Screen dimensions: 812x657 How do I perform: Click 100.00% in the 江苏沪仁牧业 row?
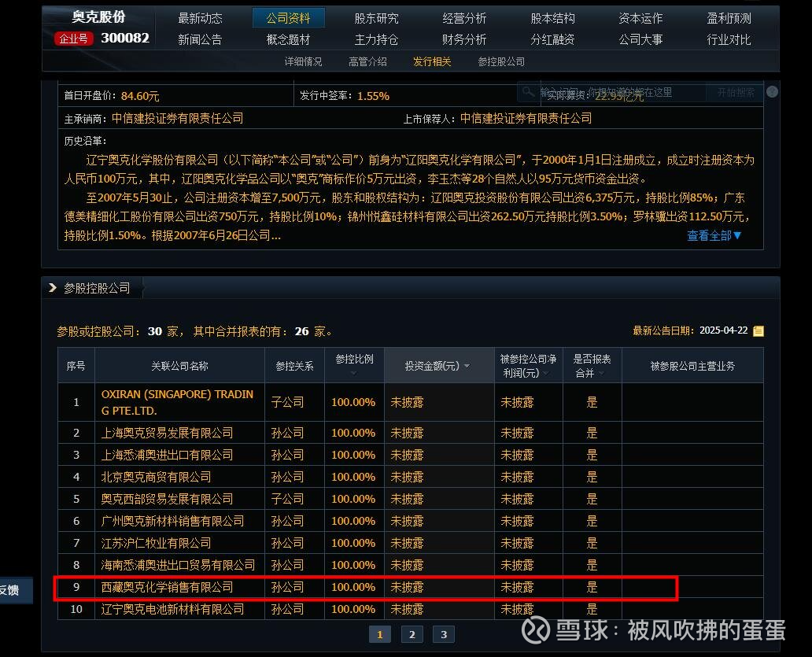[x=353, y=543]
